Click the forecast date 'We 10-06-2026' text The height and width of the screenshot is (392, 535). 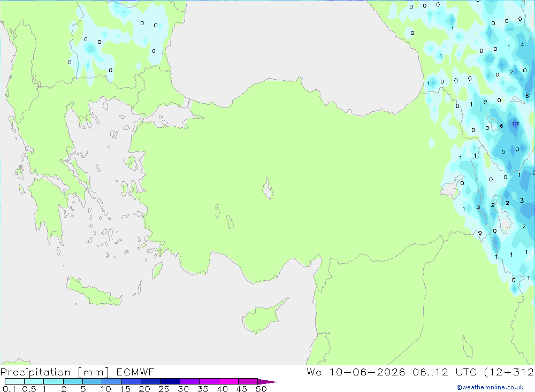click(356, 372)
